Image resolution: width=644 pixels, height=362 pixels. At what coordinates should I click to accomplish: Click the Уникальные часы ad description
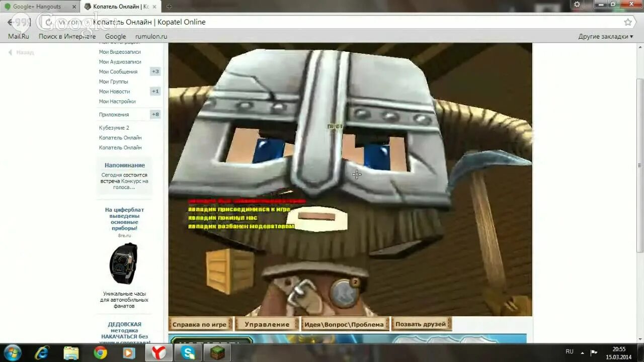coord(124,300)
